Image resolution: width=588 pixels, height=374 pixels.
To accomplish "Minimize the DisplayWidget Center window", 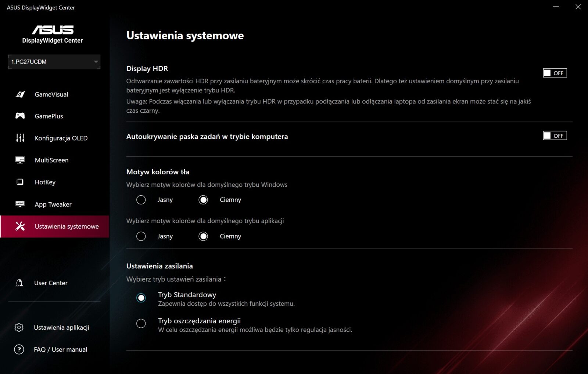I will pos(556,7).
